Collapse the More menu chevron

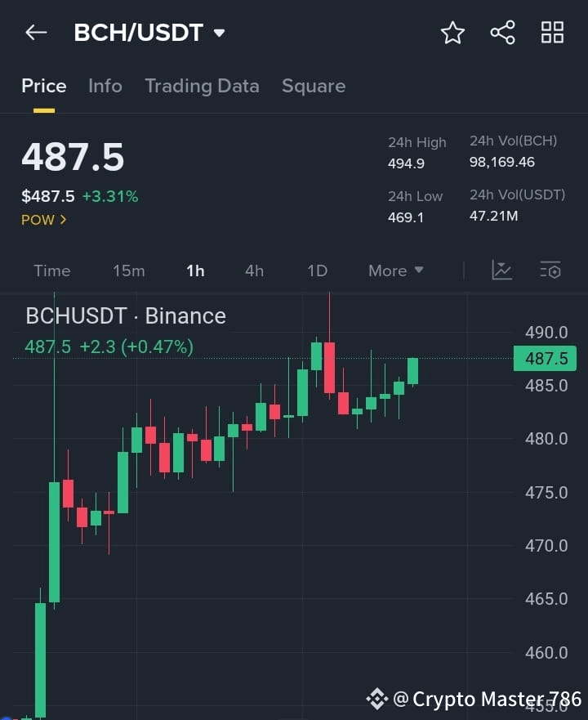[x=417, y=271]
